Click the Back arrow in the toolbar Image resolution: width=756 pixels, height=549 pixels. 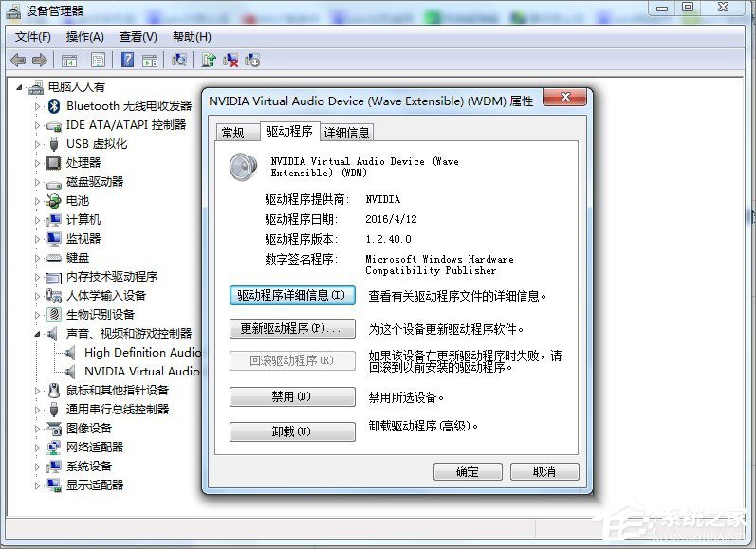coord(18,60)
